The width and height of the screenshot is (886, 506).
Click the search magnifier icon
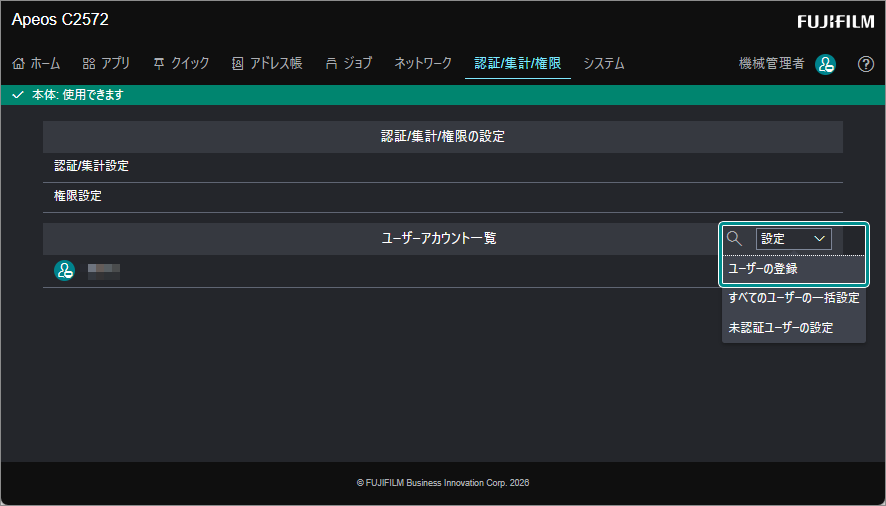[735, 239]
